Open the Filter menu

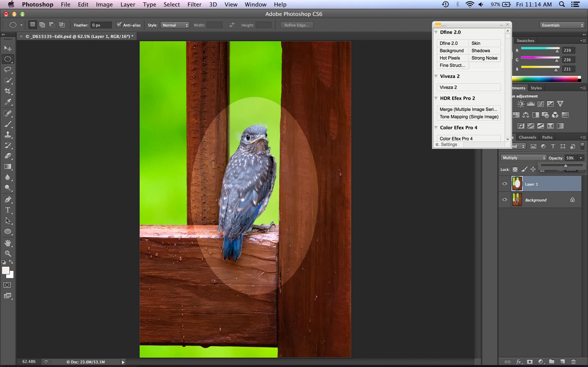tap(194, 4)
